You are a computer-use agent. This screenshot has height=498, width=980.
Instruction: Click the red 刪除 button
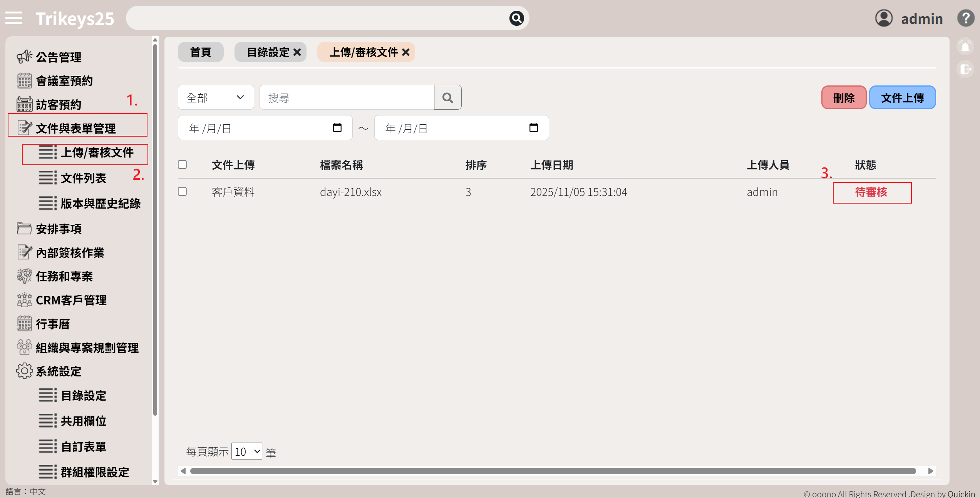(844, 98)
